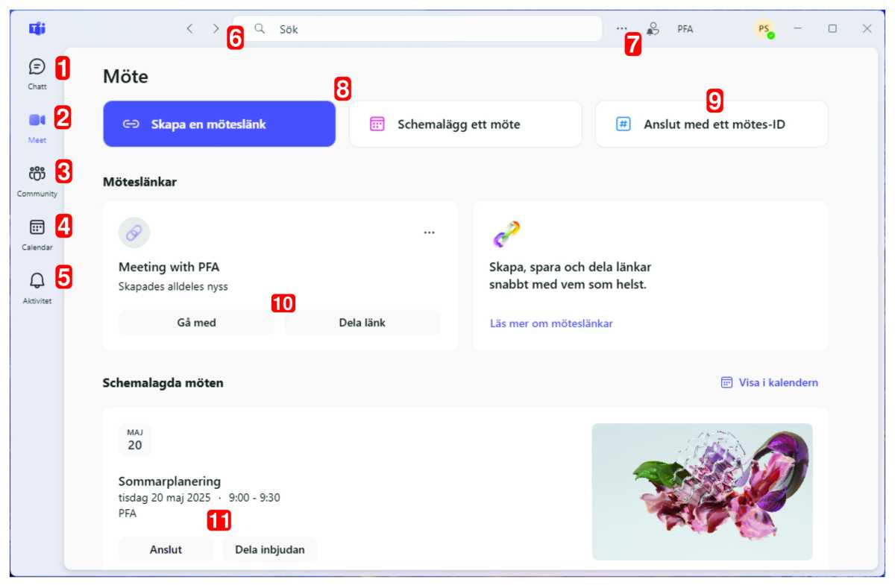Open the search icon in the top bar
Image resolution: width=895 pixels, height=588 pixels.
pos(259,29)
